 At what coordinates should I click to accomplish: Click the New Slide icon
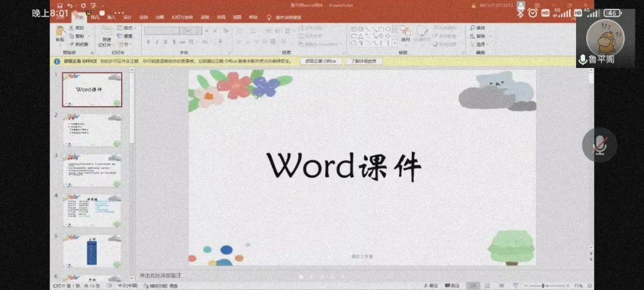(106, 35)
